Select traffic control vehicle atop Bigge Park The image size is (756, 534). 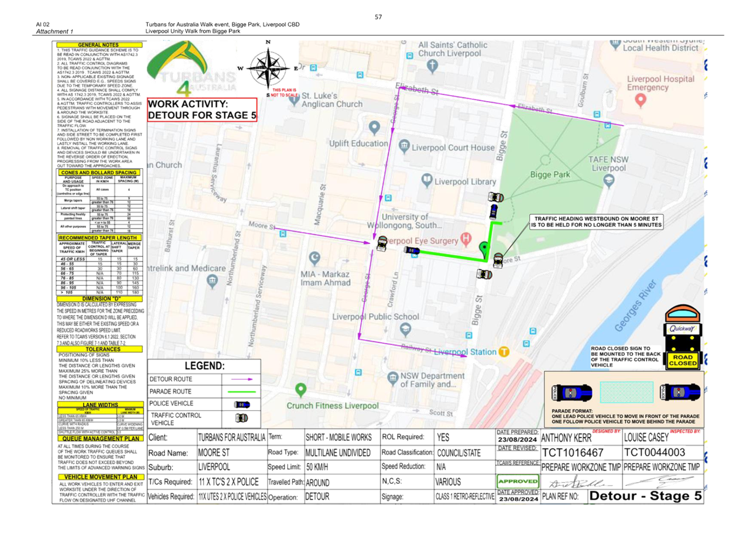click(496, 197)
